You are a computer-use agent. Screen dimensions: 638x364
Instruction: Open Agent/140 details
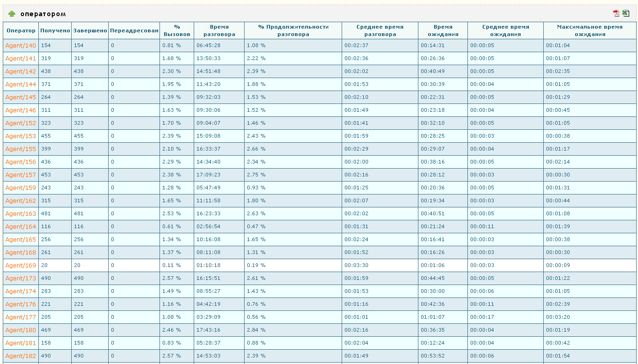pyautogui.click(x=20, y=45)
